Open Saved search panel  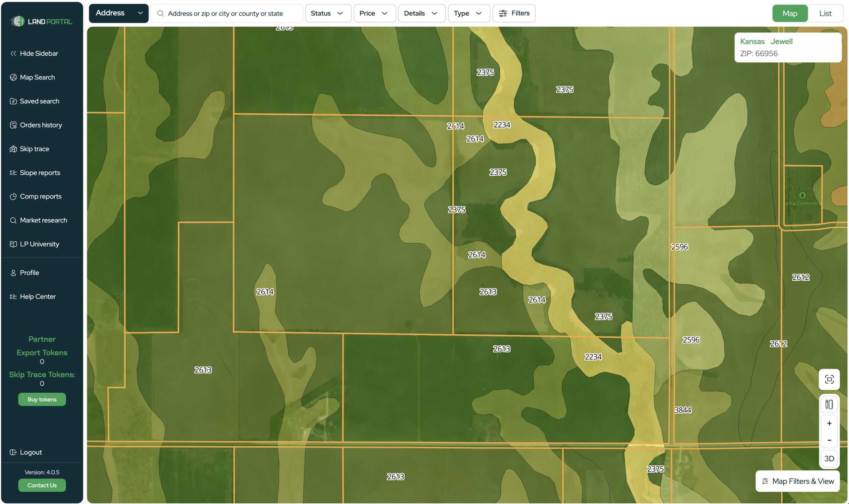tap(39, 101)
